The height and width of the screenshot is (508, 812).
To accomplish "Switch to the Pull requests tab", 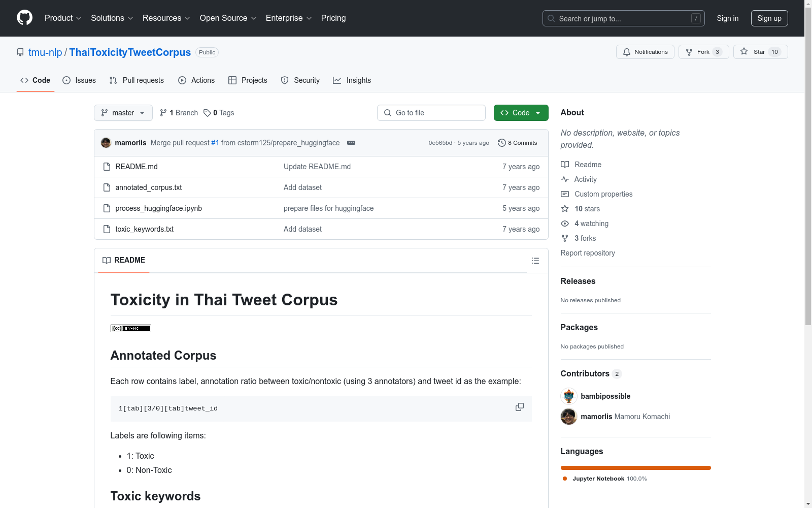I will pyautogui.click(x=137, y=80).
